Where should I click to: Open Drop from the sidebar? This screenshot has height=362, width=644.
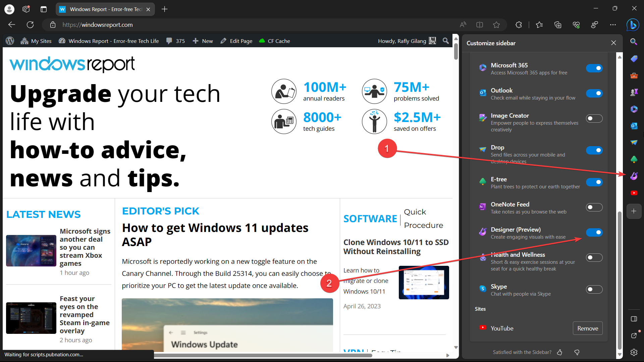point(634,142)
